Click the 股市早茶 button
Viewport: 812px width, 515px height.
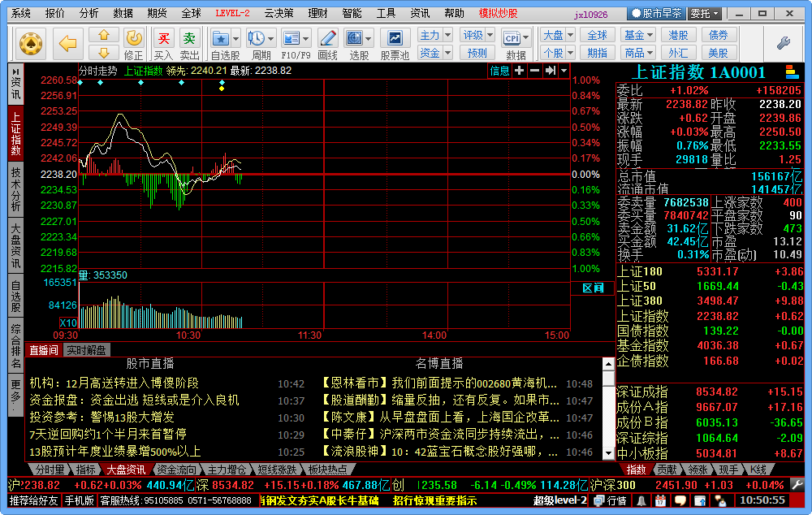pyautogui.click(x=657, y=14)
